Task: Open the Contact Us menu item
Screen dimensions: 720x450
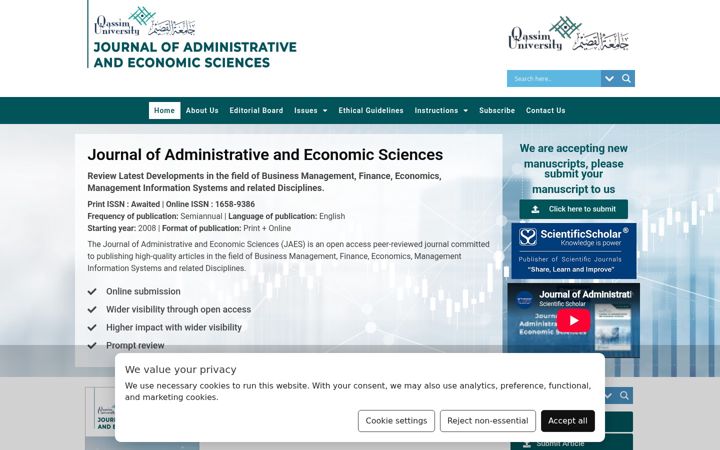Action: (546, 111)
